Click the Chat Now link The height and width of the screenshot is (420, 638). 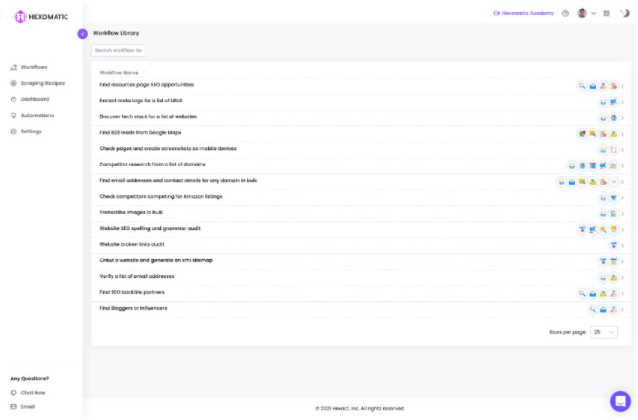click(33, 393)
